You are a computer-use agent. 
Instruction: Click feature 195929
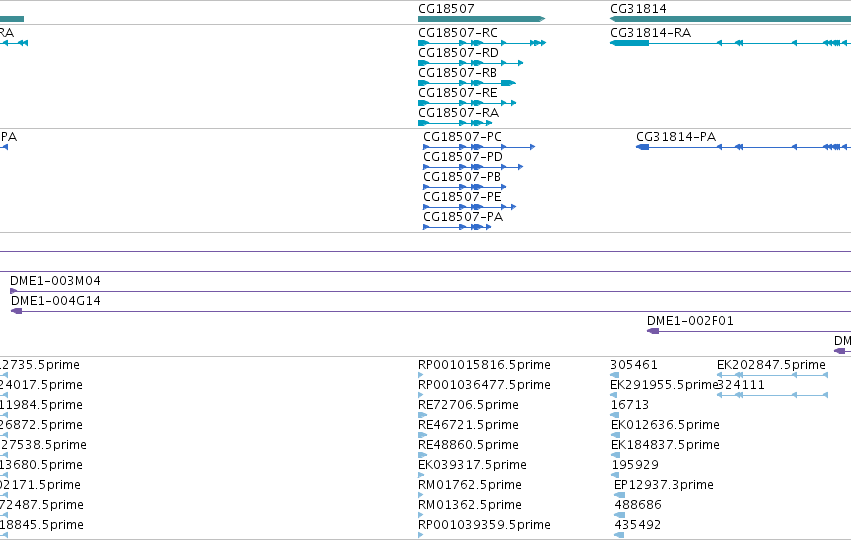[x=635, y=466]
